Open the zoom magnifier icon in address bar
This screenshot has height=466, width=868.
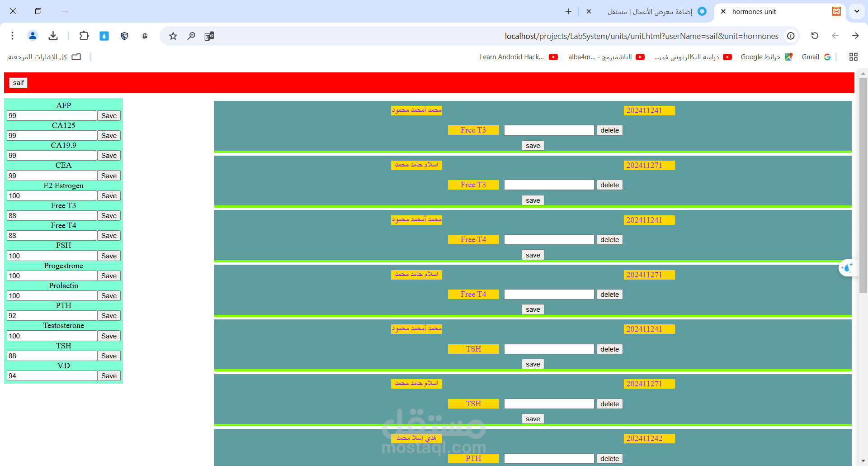191,36
